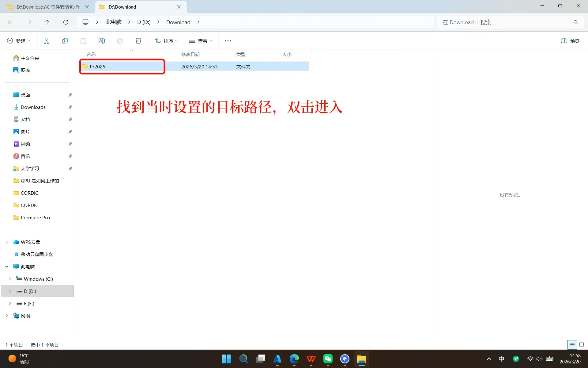
Task: Open Downloads in quick access sidebar
Action: pos(33,107)
